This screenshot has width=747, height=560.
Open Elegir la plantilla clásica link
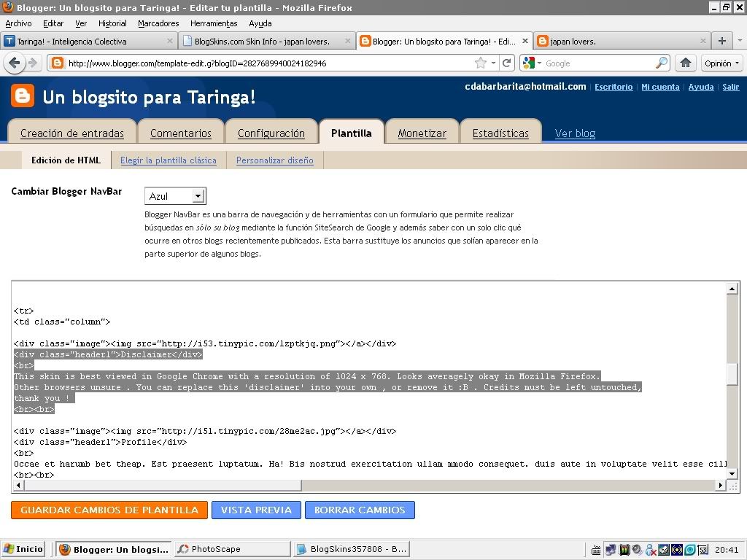[x=169, y=160]
